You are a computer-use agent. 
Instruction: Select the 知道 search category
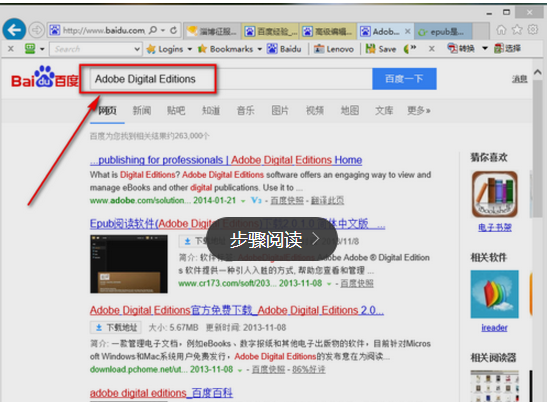[211, 110]
